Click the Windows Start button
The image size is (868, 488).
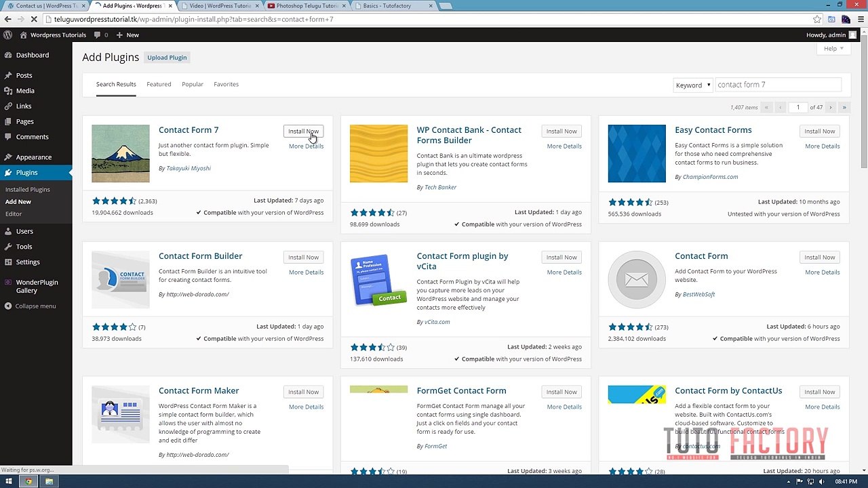click(x=8, y=481)
